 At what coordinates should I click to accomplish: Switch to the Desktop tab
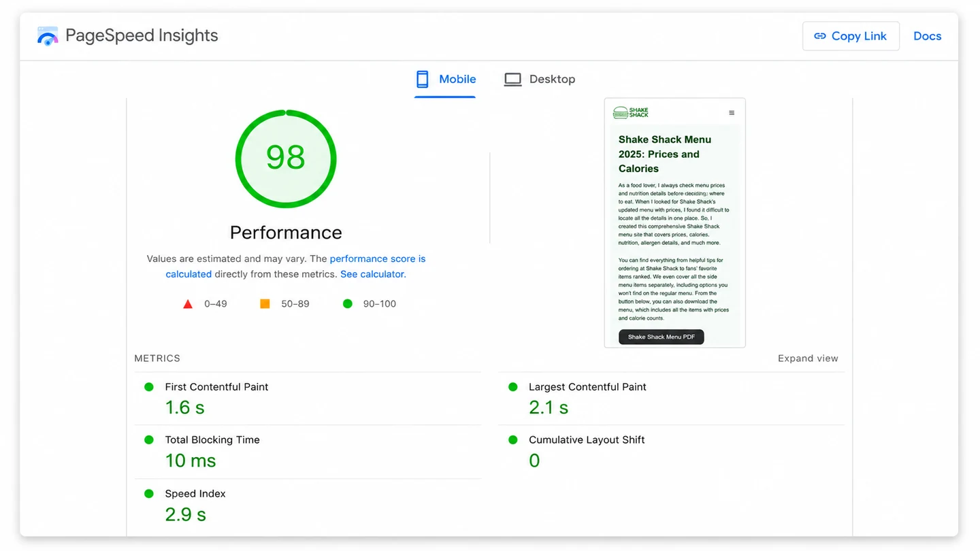point(540,80)
